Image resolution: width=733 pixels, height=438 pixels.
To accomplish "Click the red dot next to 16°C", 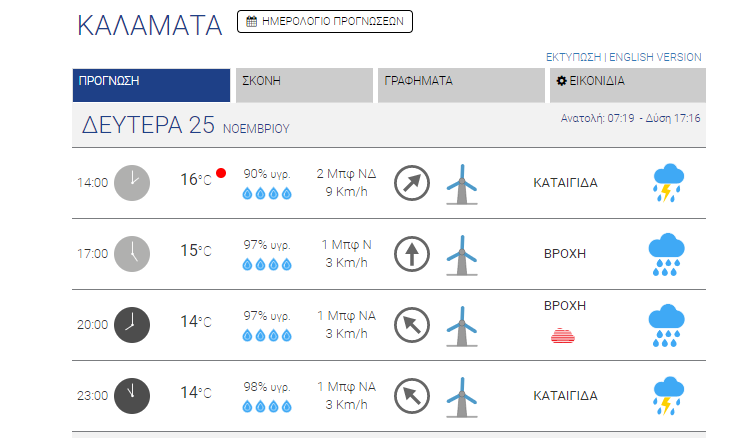I will pos(221,173).
